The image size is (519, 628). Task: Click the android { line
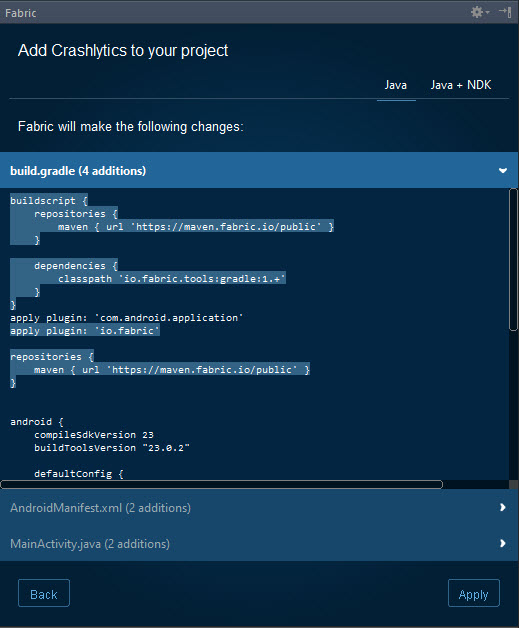tap(37, 422)
